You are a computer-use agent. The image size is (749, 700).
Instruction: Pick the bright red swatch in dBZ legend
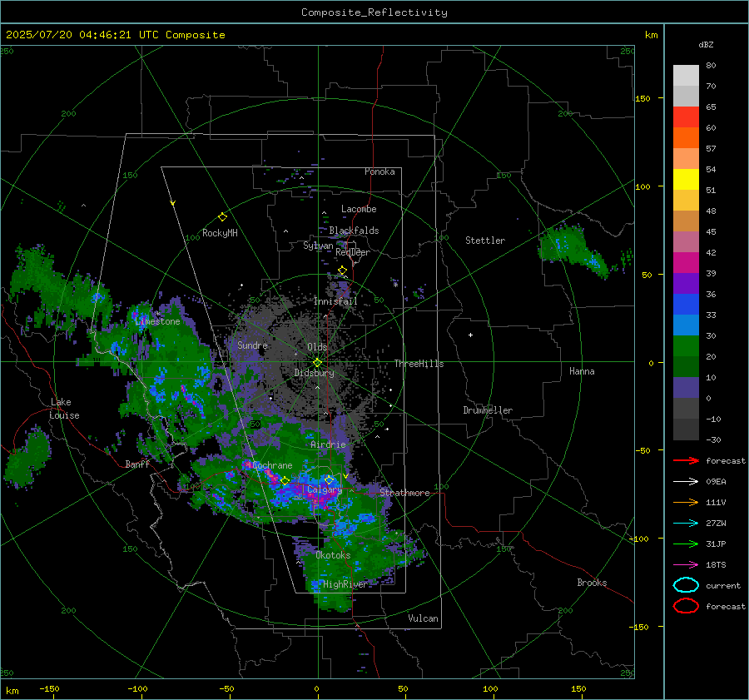pyautogui.click(x=686, y=117)
